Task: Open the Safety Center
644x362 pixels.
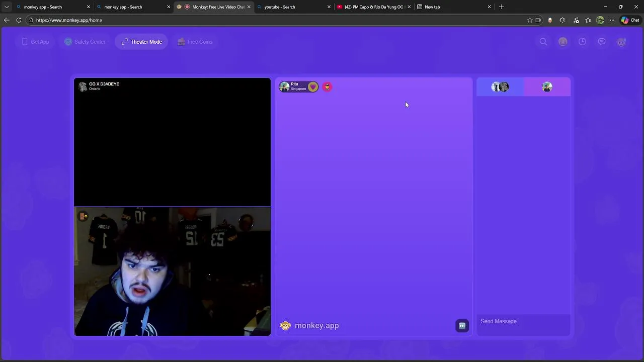Action: pos(85,42)
